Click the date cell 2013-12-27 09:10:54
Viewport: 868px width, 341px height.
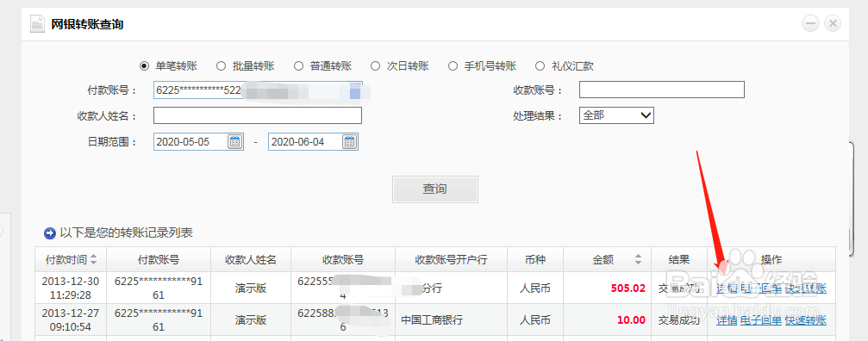click(x=71, y=320)
